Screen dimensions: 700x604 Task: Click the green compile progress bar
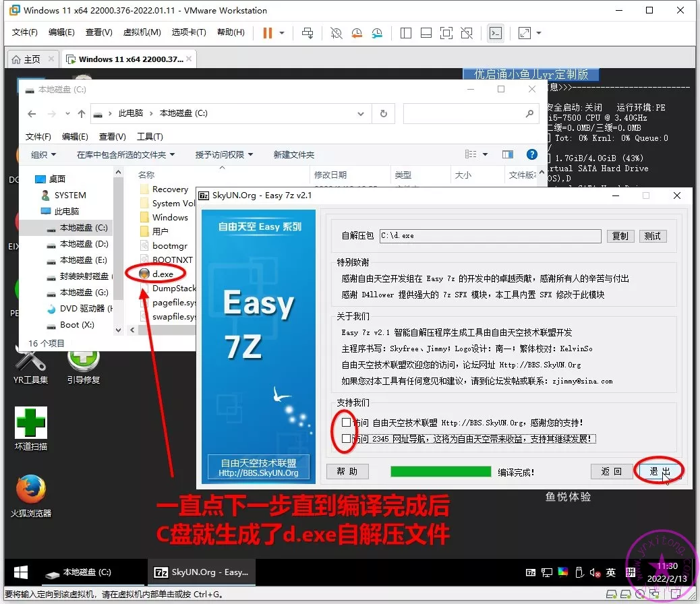coord(440,472)
